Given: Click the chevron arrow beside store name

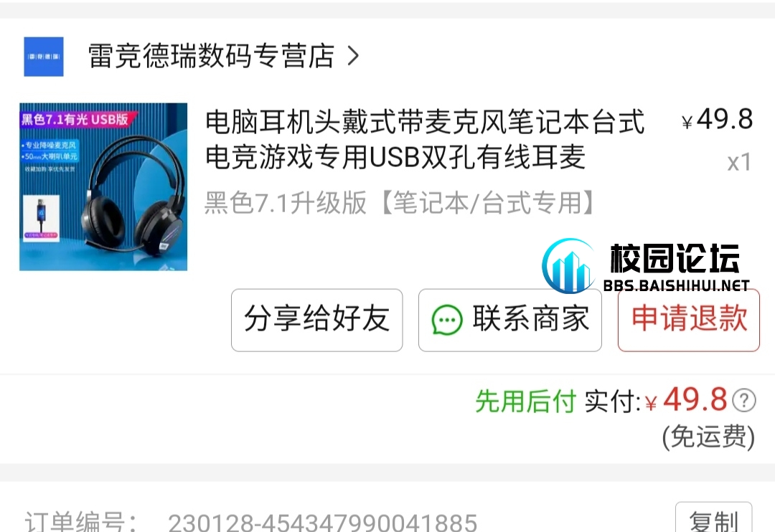Looking at the screenshot, I should [352, 56].
